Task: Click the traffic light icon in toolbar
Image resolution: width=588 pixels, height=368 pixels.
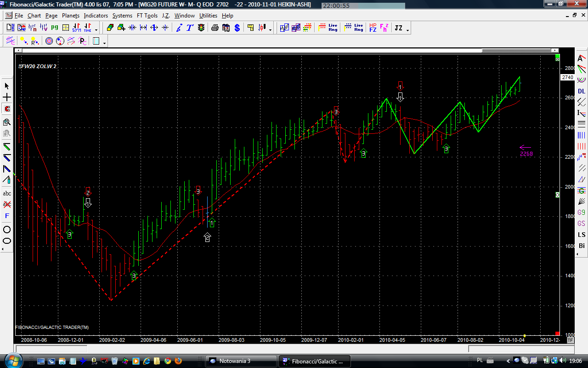Action: coord(201,28)
